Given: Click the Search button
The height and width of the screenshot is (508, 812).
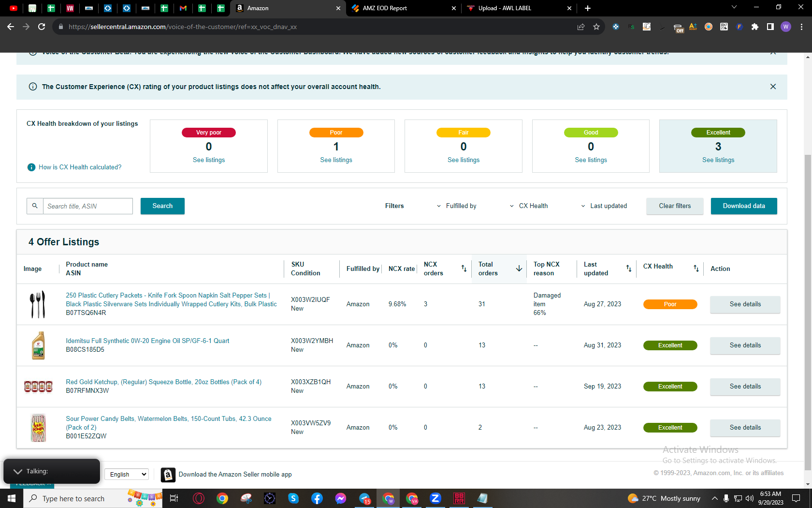Looking at the screenshot, I should click(162, 206).
